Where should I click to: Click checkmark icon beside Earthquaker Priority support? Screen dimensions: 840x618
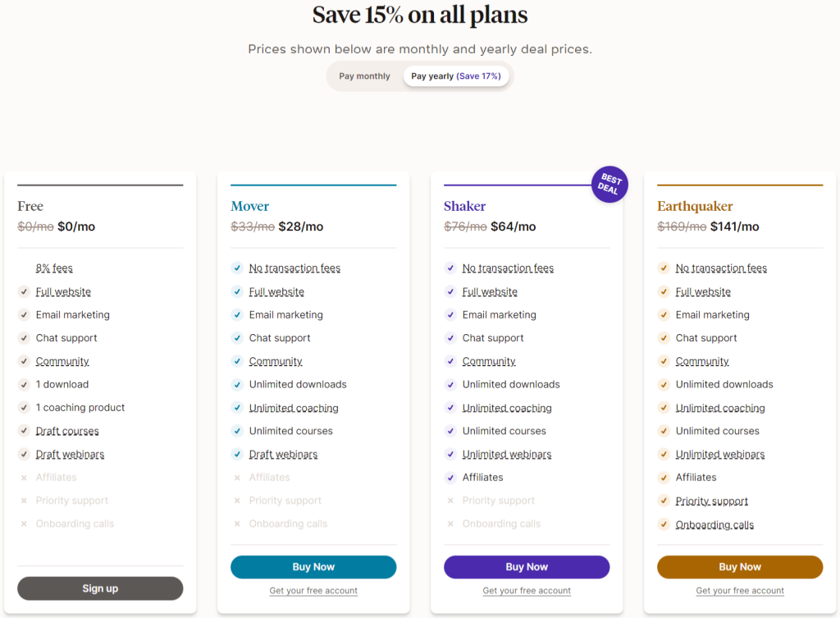(664, 501)
